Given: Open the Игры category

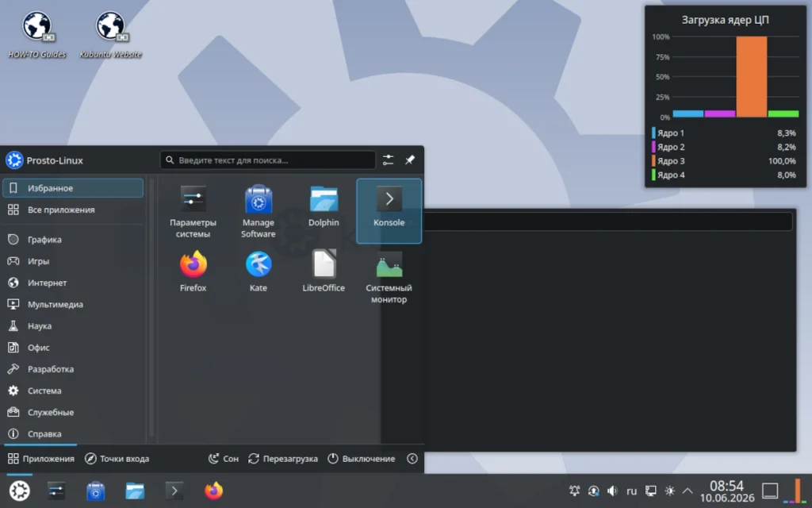Looking at the screenshot, I should [73, 261].
